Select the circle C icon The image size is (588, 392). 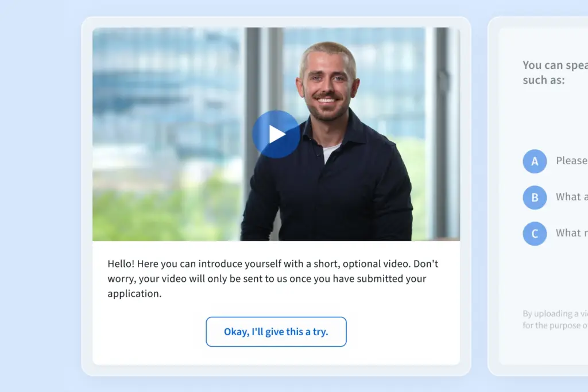pos(535,234)
